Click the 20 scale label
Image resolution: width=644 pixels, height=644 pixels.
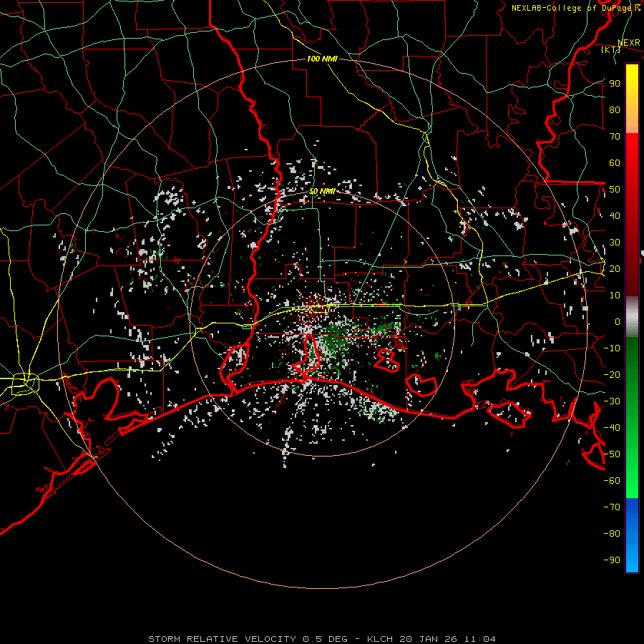(615, 269)
